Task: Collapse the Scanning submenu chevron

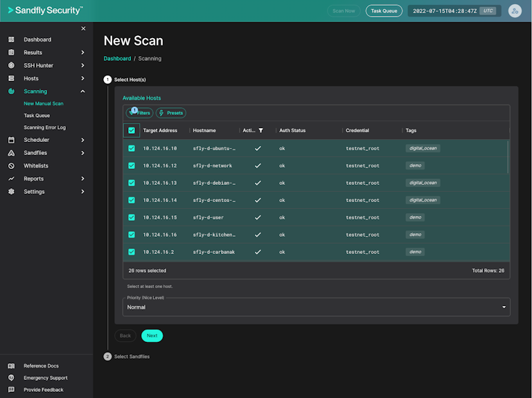Action: pyautogui.click(x=83, y=91)
